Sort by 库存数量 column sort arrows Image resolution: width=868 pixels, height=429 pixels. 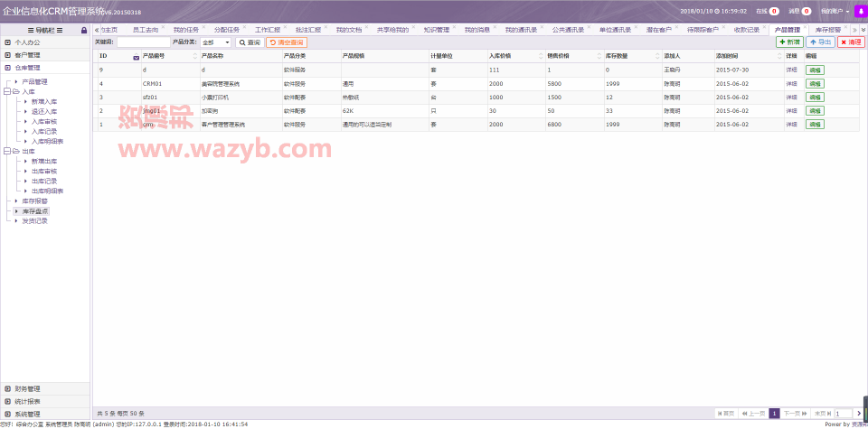[x=657, y=56]
